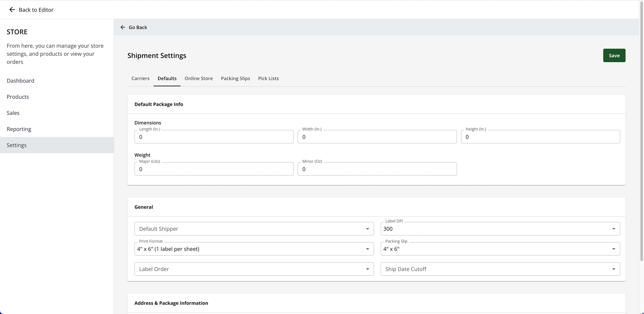Click the Height (In.) input box

540,137
